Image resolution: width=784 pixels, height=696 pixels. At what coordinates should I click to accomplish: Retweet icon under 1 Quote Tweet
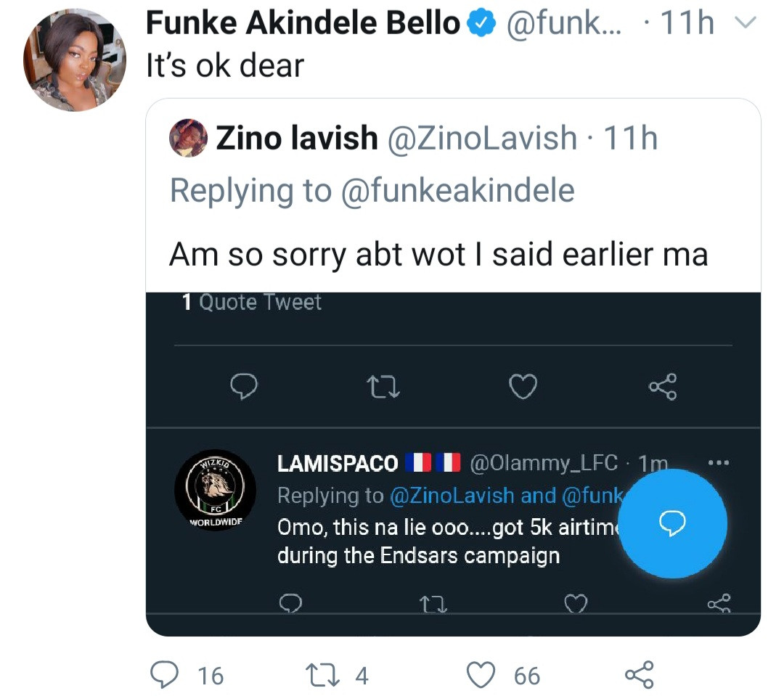384,388
